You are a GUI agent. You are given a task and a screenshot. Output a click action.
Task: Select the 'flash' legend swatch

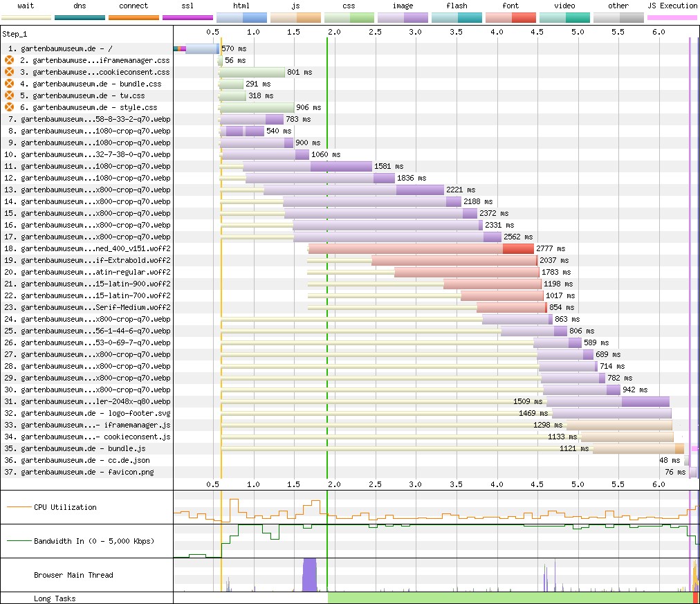pyautogui.click(x=457, y=18)
